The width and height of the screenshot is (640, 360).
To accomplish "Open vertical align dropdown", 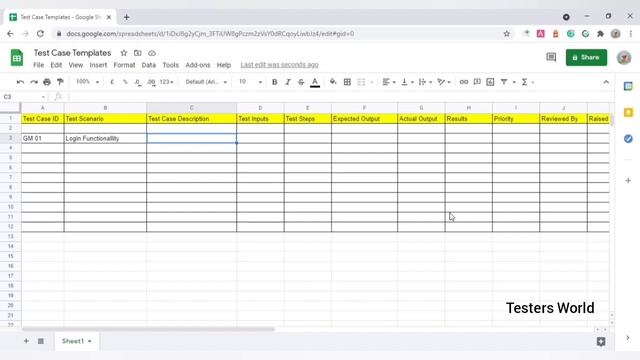I will pos(407,82).
